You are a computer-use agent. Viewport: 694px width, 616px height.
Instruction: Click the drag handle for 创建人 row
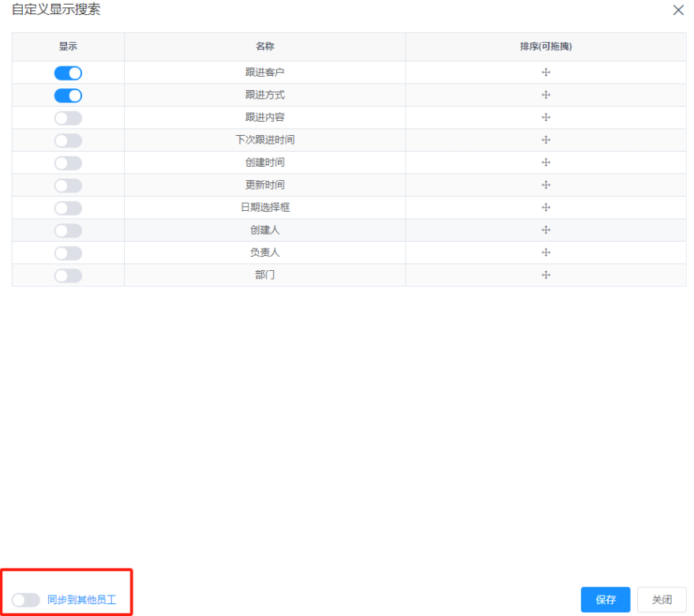click(x=546, y=230)
